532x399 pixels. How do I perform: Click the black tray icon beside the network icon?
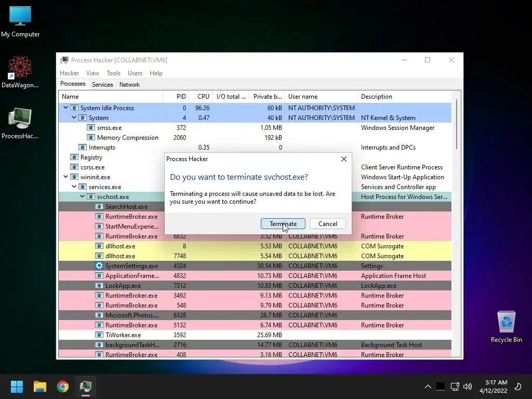(x=441, y=387)
